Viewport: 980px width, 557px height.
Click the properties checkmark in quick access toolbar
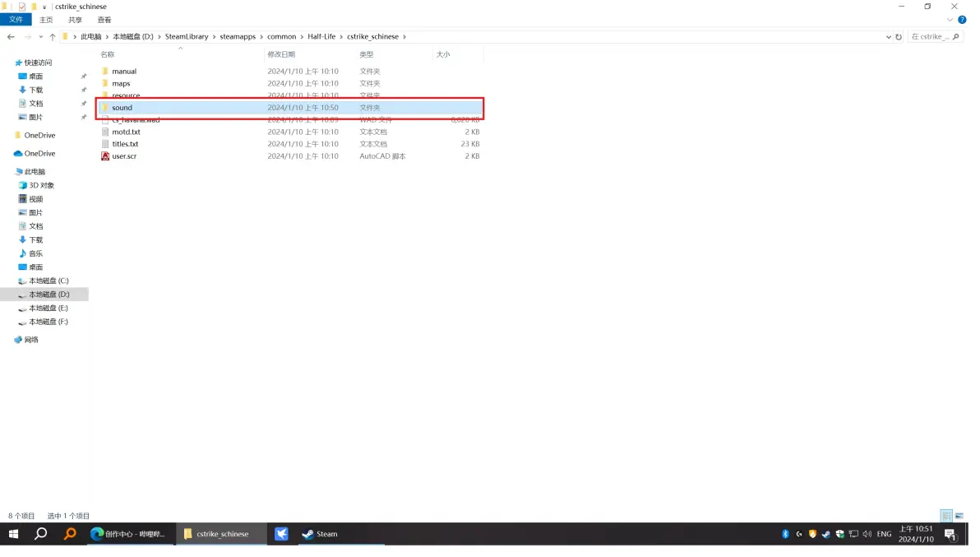(x=22, y=7)
